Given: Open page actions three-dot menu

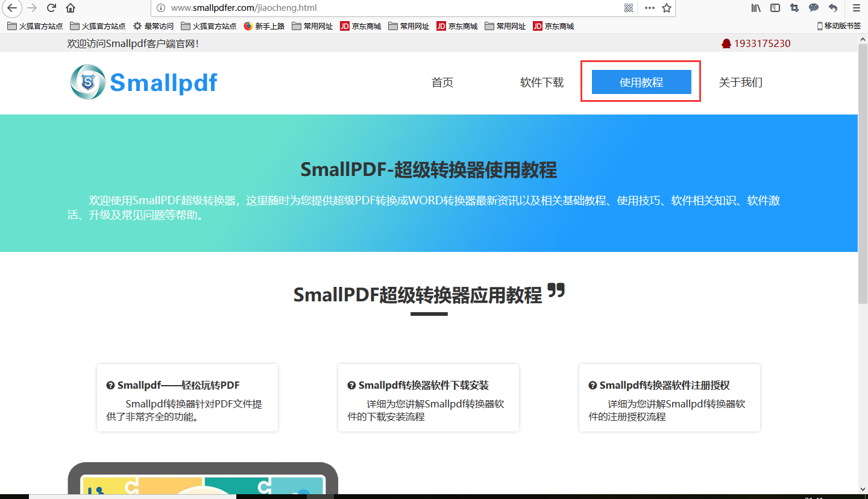Looking at the screenshot, I should click(649, 8).
